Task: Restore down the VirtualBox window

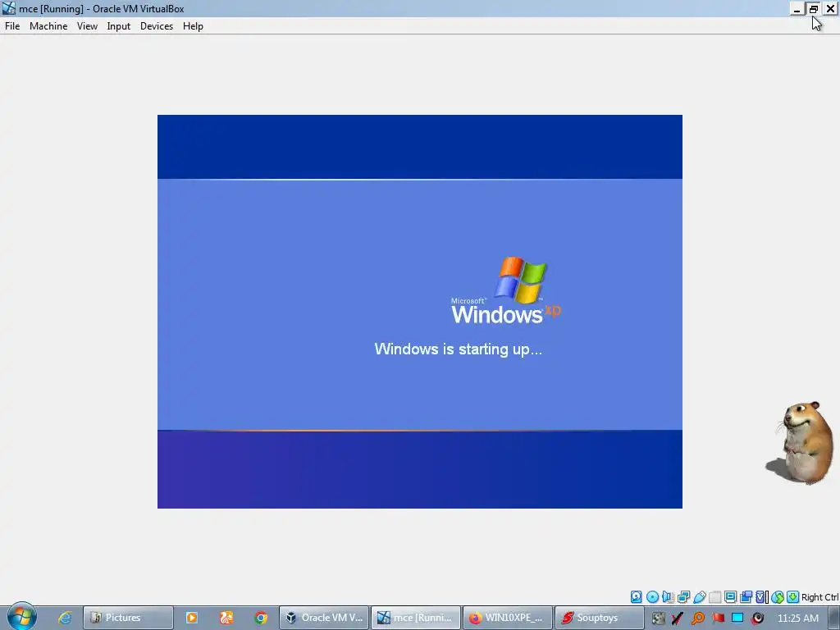Action: pyautogui.click(x=813, y=8)
